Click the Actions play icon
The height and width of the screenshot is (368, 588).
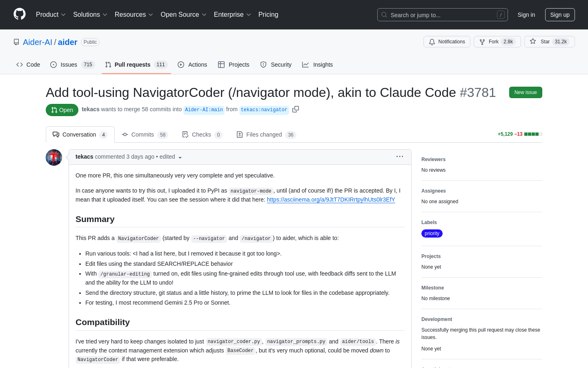(181, 65)
